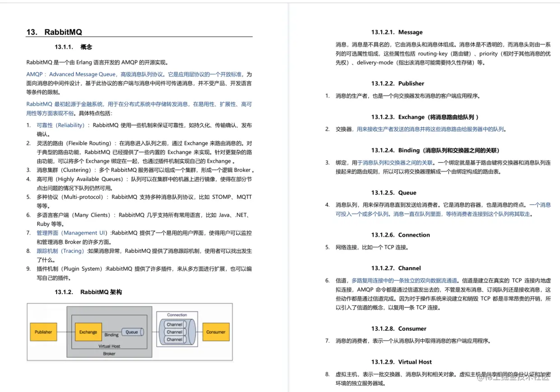This screenshot has width=560, height=392.
Task: Click the list item "多种协议（Multi-protocol）"
Action: point(71,197)
